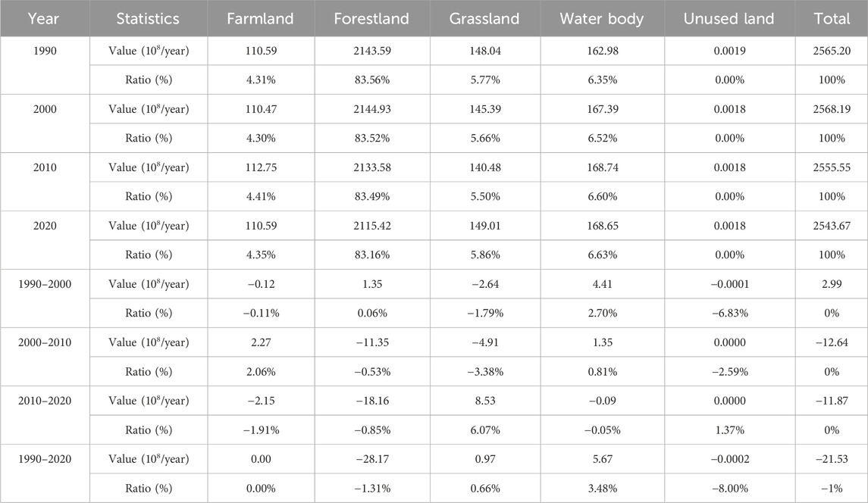Click the 1990 year row cell
868x503 pixels.
point(45,51)
